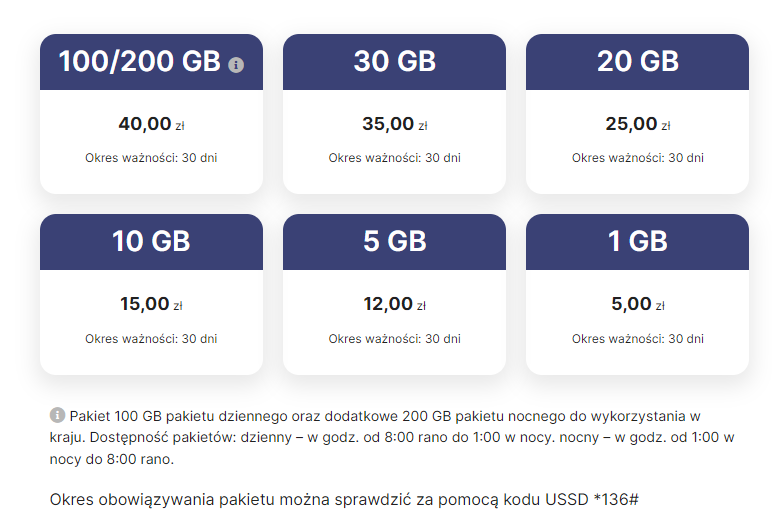The width and height of the screenshot is (772, 524).
Task: Click the 35,00 zł price
Action: tap(394, 124)
